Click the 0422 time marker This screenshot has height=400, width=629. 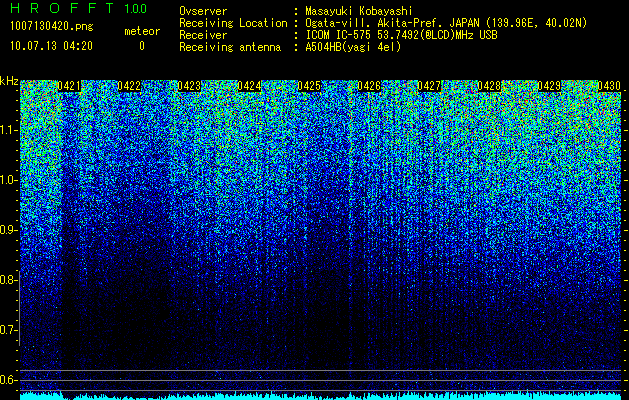pos(129,86)
